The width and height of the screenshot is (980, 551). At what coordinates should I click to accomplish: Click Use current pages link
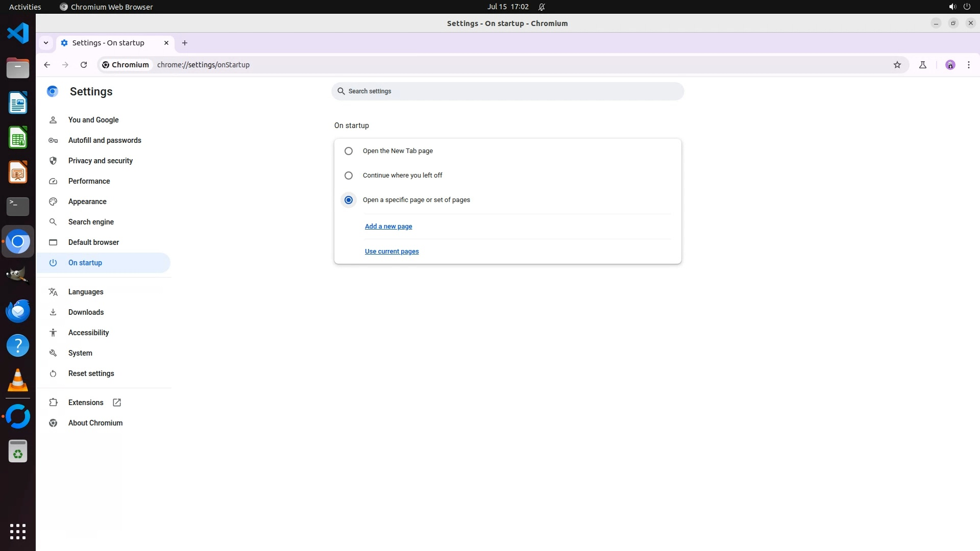[x=391, y=252]
